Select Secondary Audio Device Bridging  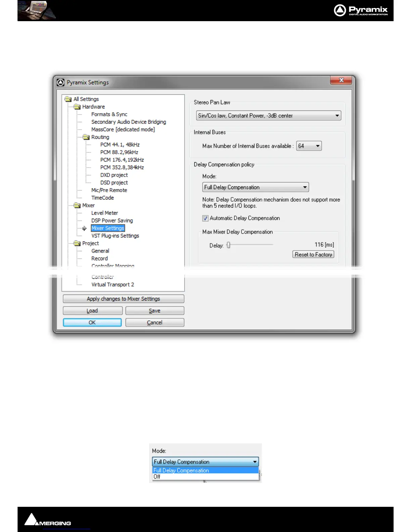pyautogui.click(x=129, y=122)
